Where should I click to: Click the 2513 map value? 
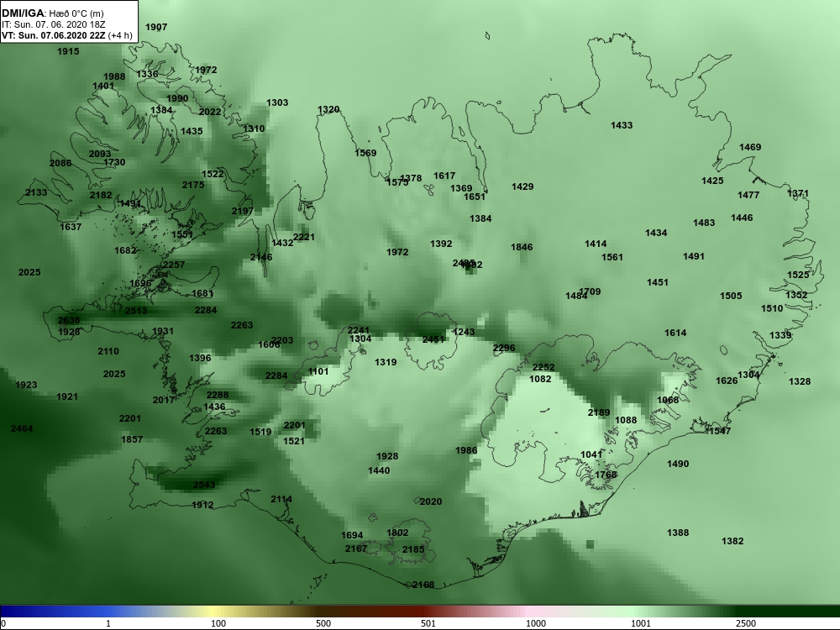pos(136,311)
